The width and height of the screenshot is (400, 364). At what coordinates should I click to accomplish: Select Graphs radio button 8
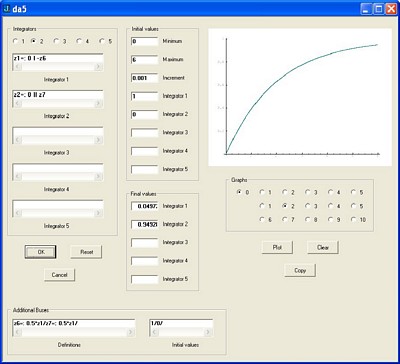[308, 220]
